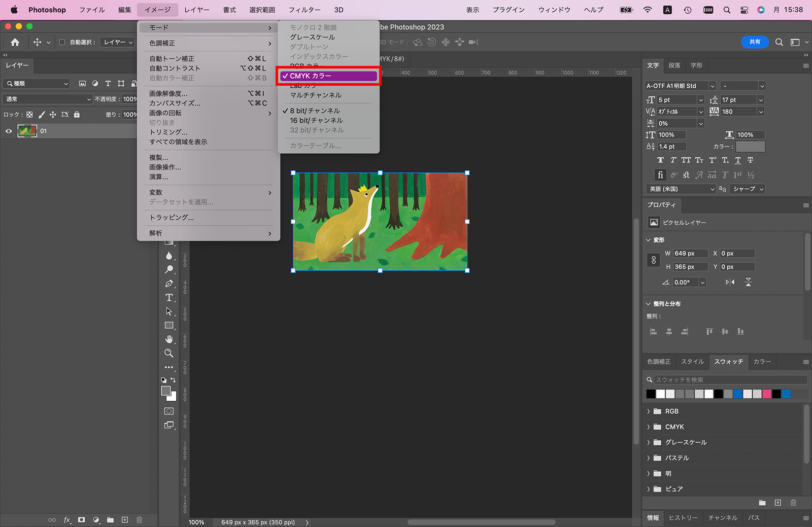Hide layer 01 with eye icon
The image size is (812, 527).
(9, 131)
